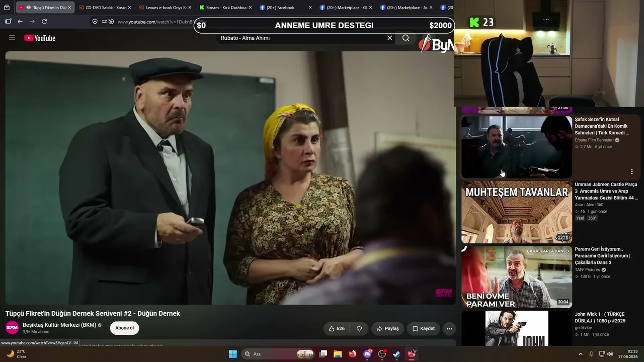Open the YouTube guide hamburger menu
Viewport: 644px width, 362px height.
[x=12, y=38]
